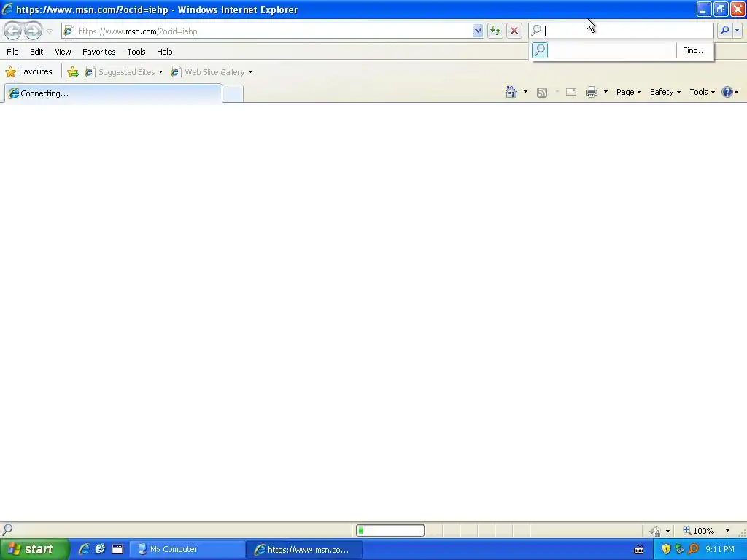Screen dimensions: 747x560
Task: Switch to My Computer taskbar window
Action: tap(187, 550)
